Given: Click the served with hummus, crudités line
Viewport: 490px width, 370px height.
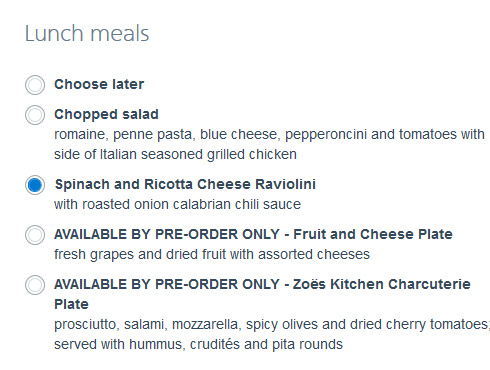Looking at the screenshot, I should (x=198, y=345).
